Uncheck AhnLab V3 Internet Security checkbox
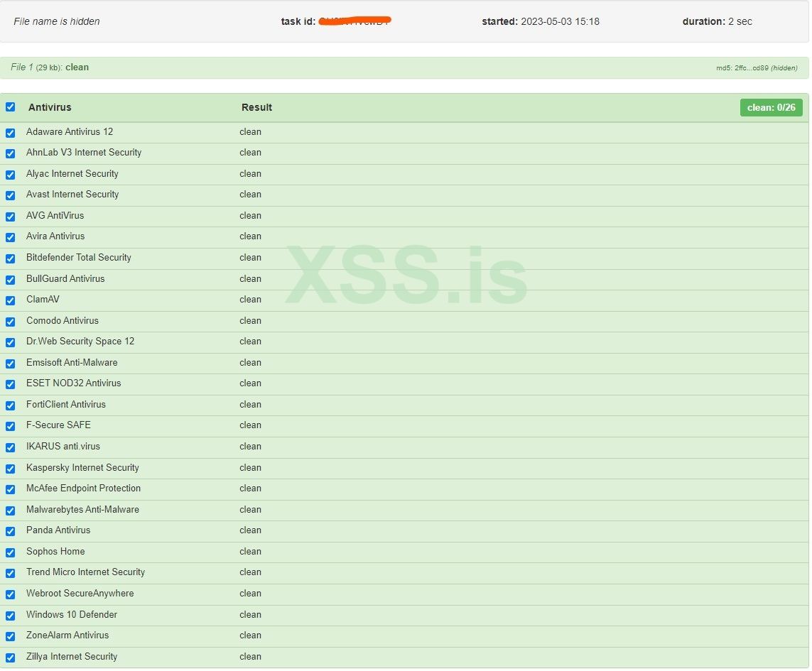 11,154
